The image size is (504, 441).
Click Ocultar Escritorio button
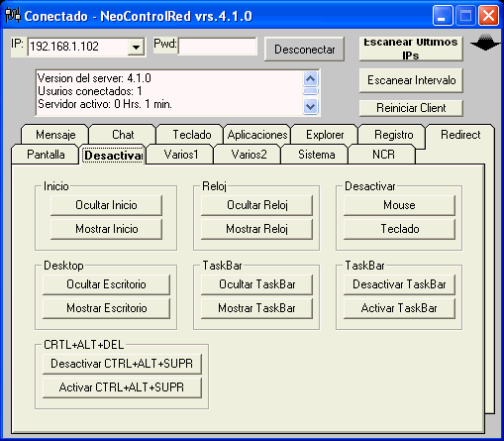[x=106, y=284]
